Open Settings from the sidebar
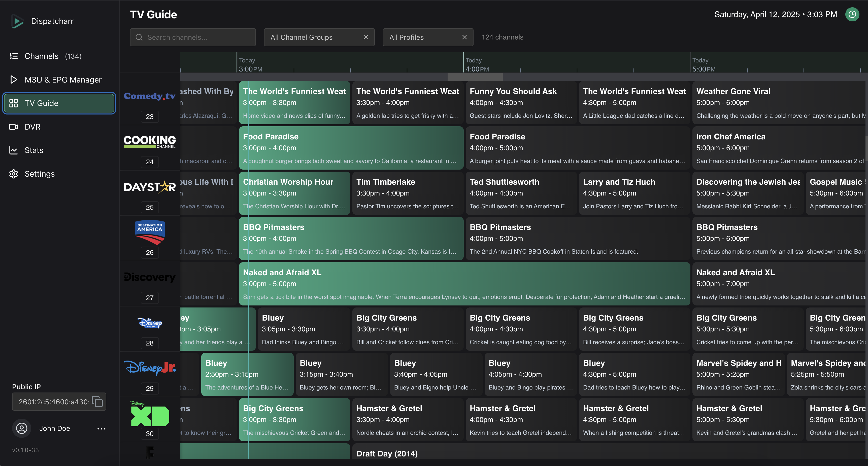Image resolution: width=868 pixels, height=466 pixels. pyautogui.click(x=40, y=174)
